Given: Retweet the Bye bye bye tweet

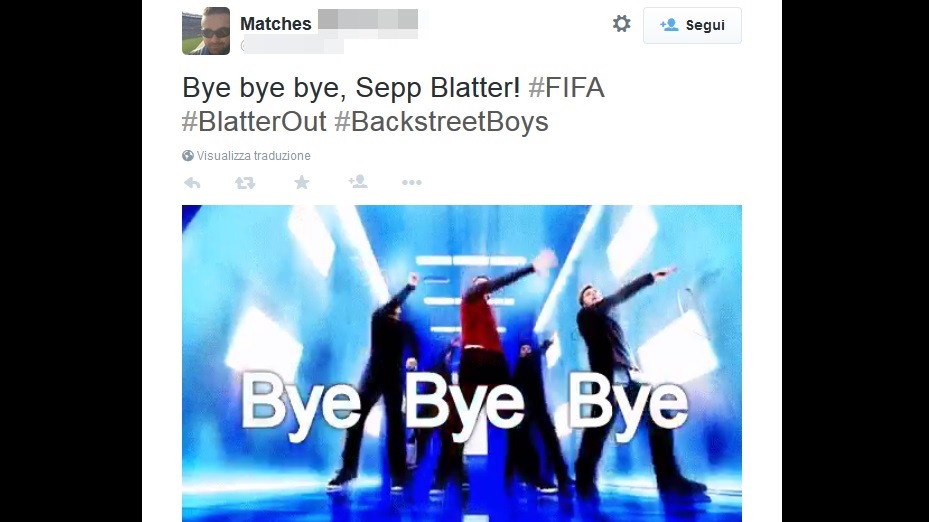Looking at the screenshot, I should (x=245, y=183).
